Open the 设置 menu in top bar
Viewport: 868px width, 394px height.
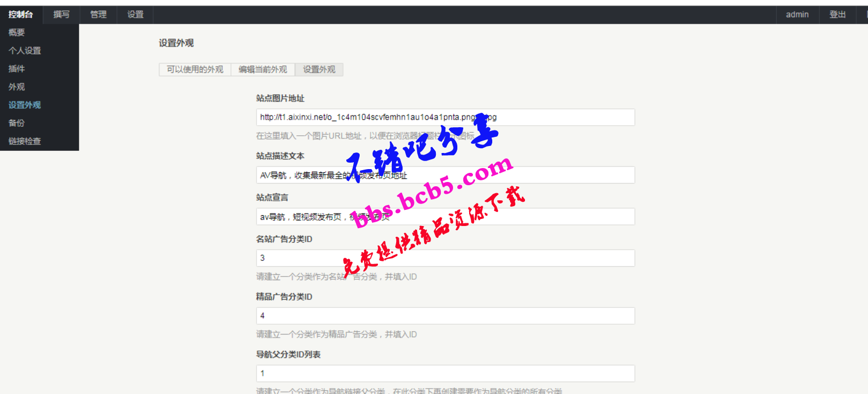pyautogui.click(x=135, y=14)
